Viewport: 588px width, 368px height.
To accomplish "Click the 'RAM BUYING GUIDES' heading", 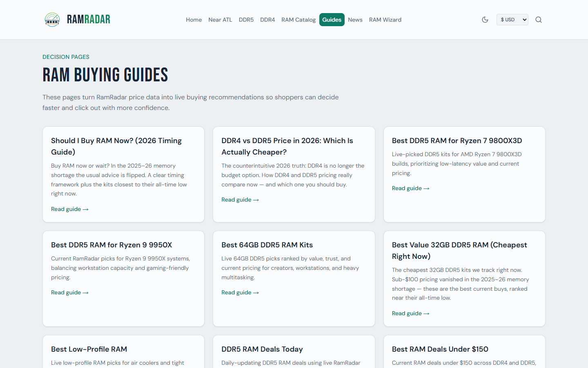I will coord(105,75).
